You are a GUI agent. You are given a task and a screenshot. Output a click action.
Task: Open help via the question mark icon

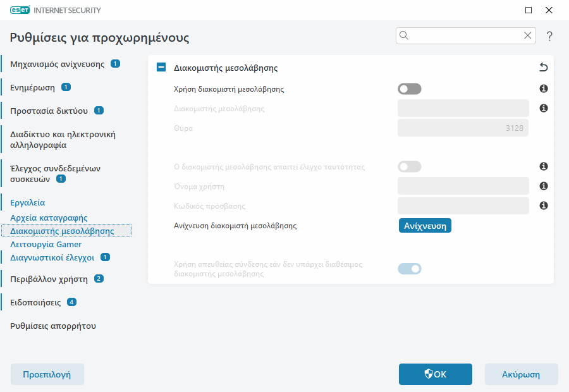[549, 36]
